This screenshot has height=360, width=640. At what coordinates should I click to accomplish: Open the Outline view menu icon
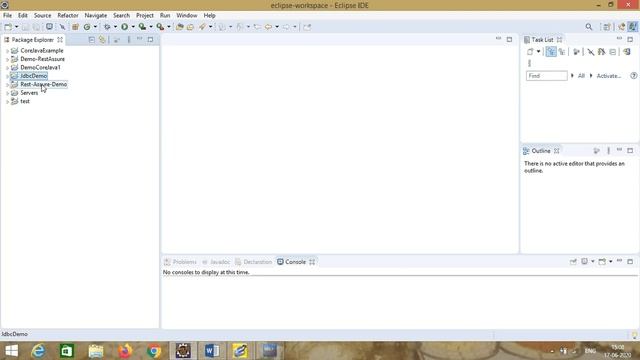tap(608, 151)
